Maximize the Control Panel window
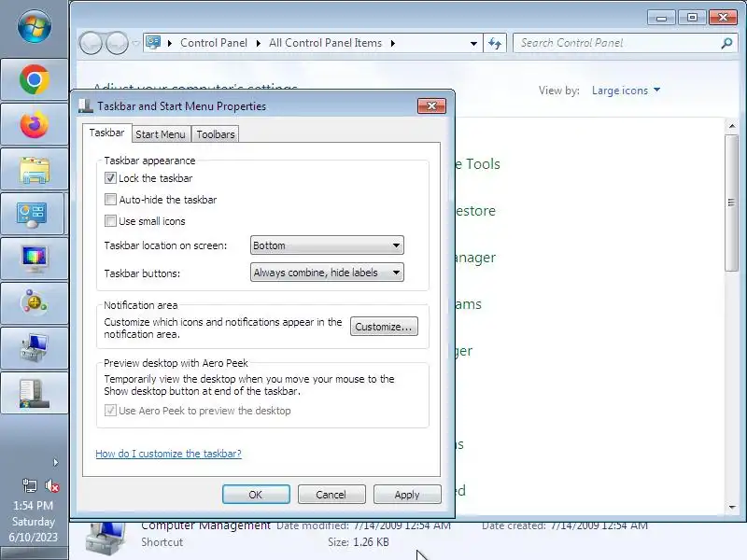Screen dimensions: 747x560 click(x=692, y=18)
